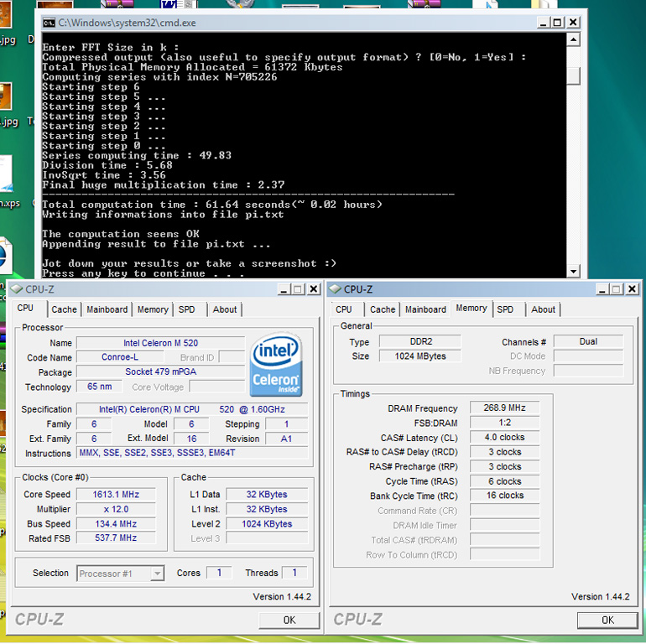
Task: Click the Rated FSB value 537.7 MHz
Action: pyautogui.click(x=116, y=538)
